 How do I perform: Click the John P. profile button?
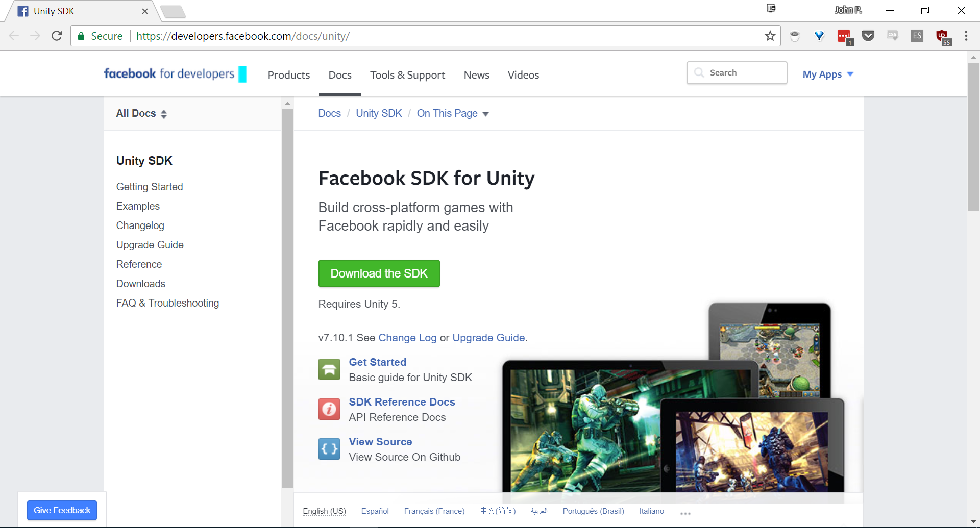pos(848,10)
